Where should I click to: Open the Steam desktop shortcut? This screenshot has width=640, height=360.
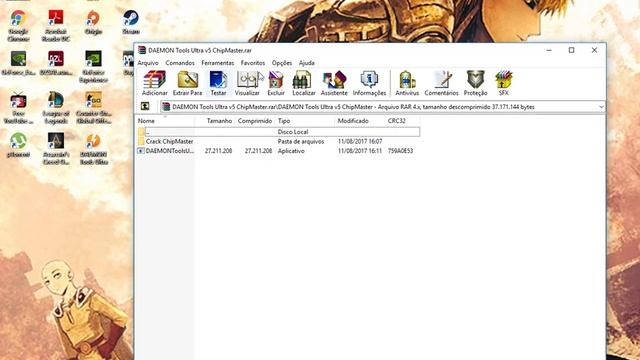[x=131, y=22]
